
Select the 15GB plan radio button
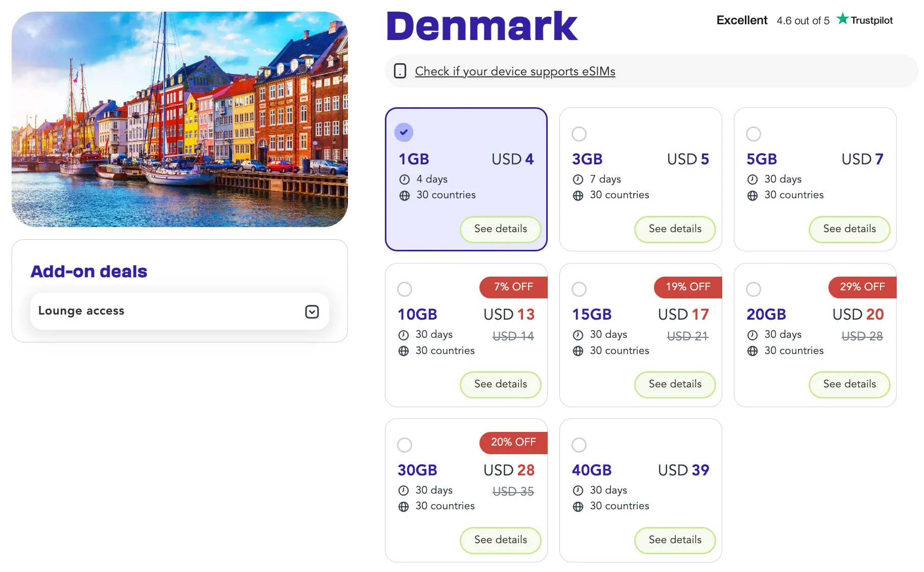pyautogui.click(x=579, y=289)
